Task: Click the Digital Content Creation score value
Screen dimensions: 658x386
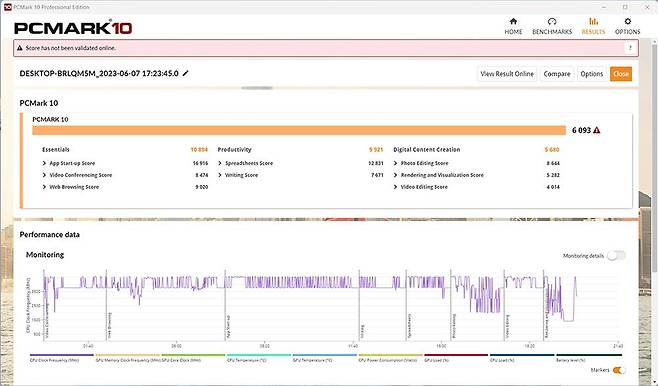Action: tap(552, 150)
